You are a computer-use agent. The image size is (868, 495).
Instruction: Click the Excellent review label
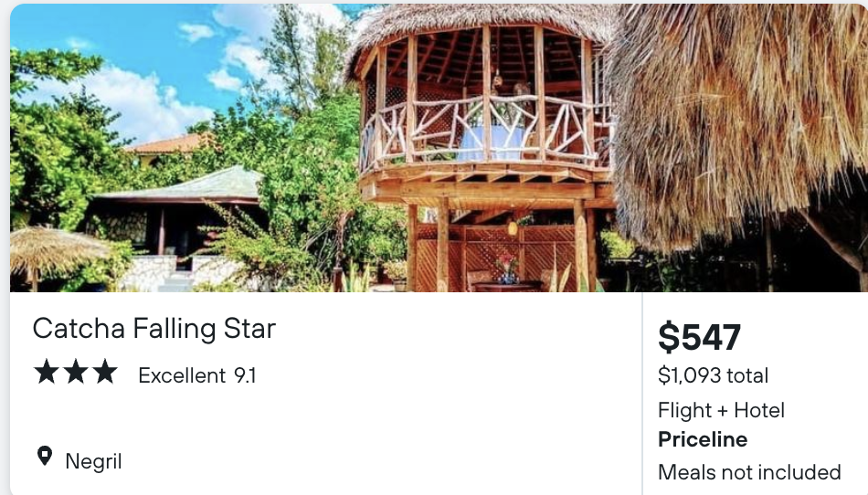point(182,375)
